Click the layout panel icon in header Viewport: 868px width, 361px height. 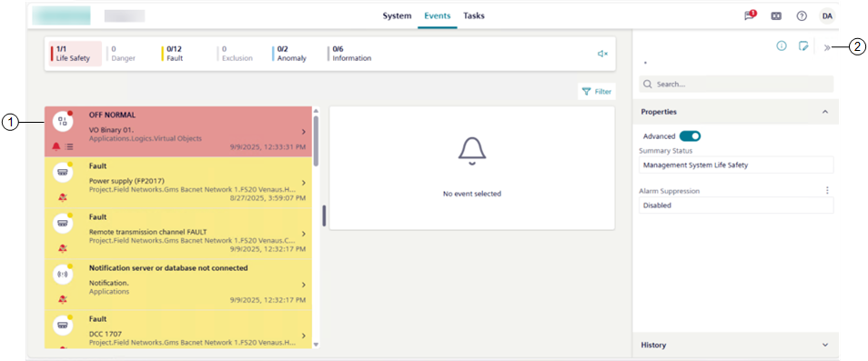(776, 16)
